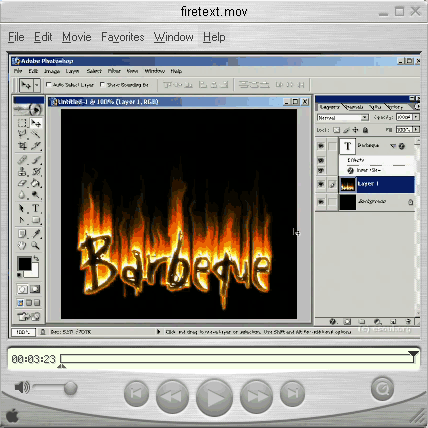Select the Paint Bucket tool
This screenshot has width=428, height=428.
point(35,183)
